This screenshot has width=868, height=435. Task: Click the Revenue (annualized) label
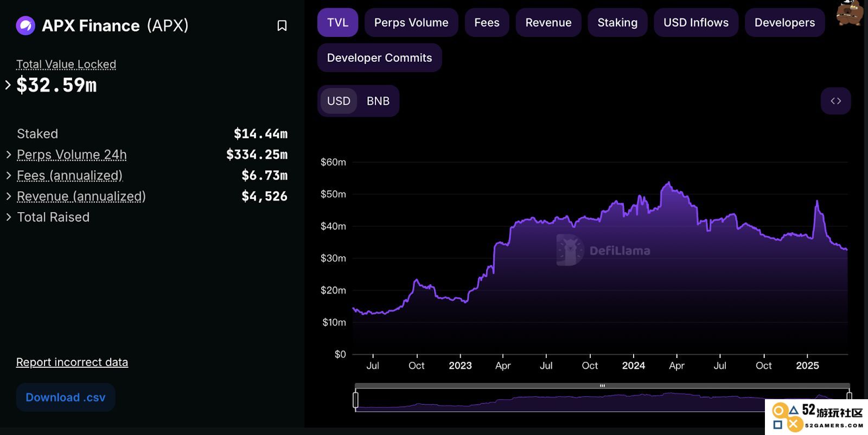pyautogui.click(x=81, y=196)
